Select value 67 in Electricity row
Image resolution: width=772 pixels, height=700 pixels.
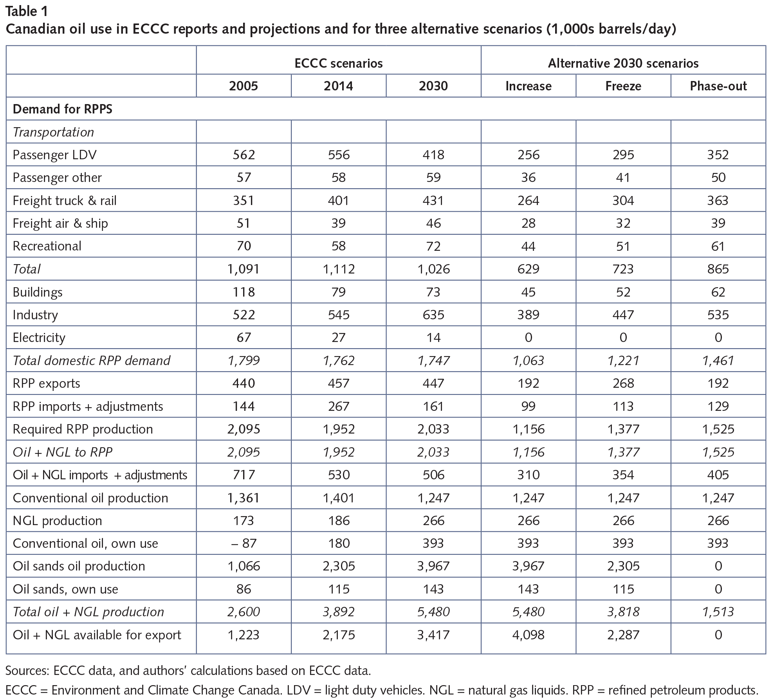coord(244,337)
